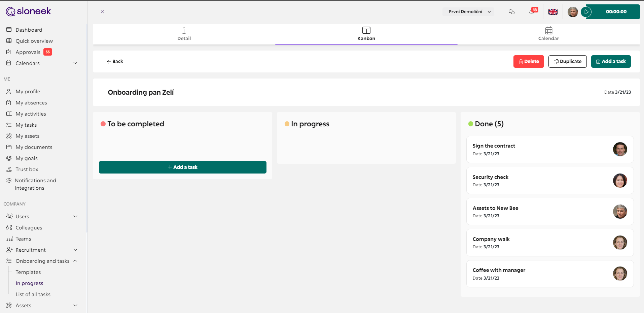Expand the Assets menu chevron

(75, 305)
